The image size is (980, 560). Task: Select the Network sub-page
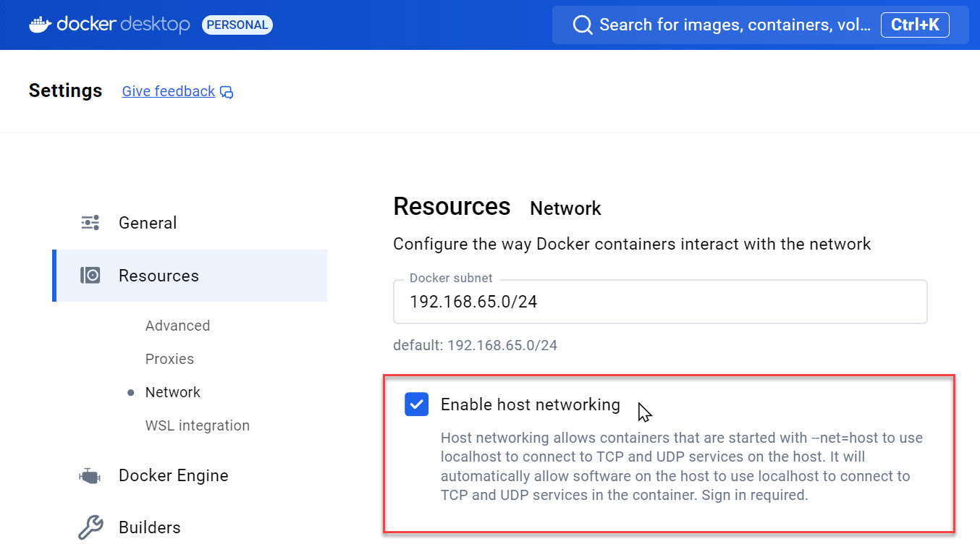click(172, 392)
